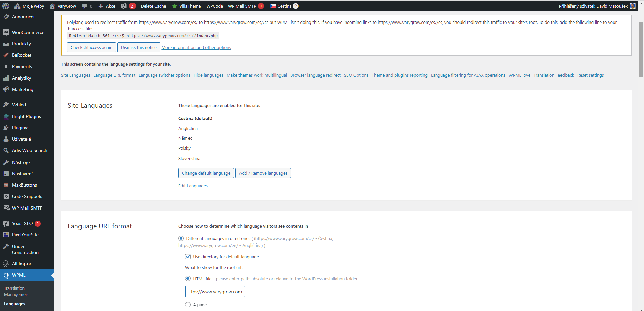Click the Vzhled paintbrush icon
This screenshot has width=644, height=311.
click(x=6, y=105)
